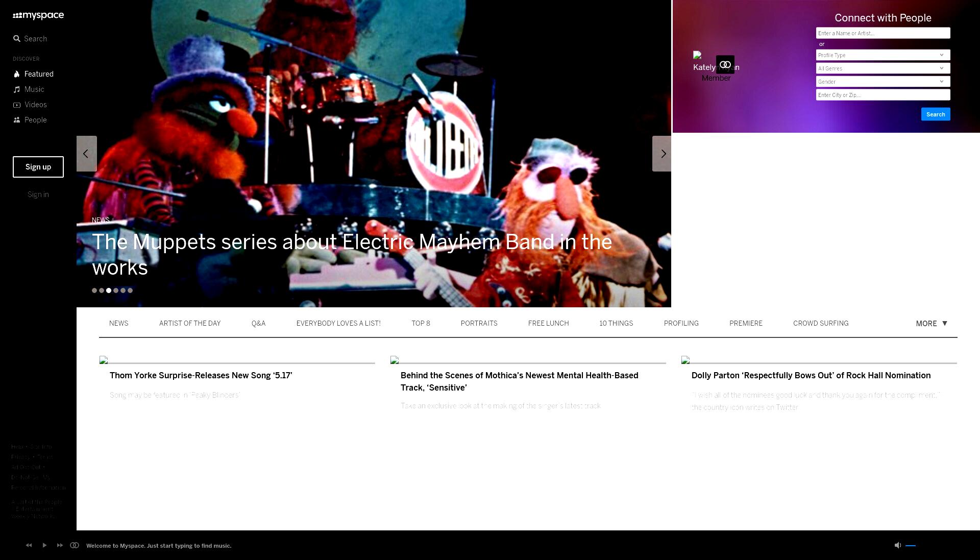Show the next carousel slide
Screen dimensions: 980x560
[x=662, y=154]
